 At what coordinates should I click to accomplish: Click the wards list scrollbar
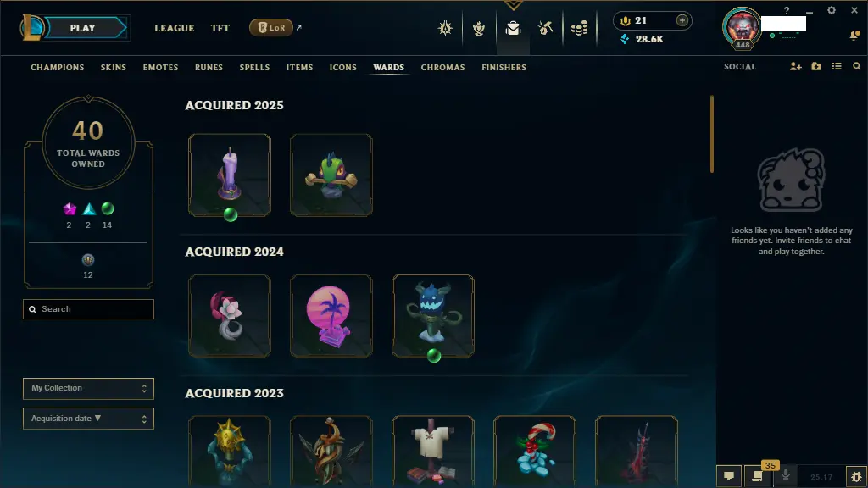[x=712, y=134]
